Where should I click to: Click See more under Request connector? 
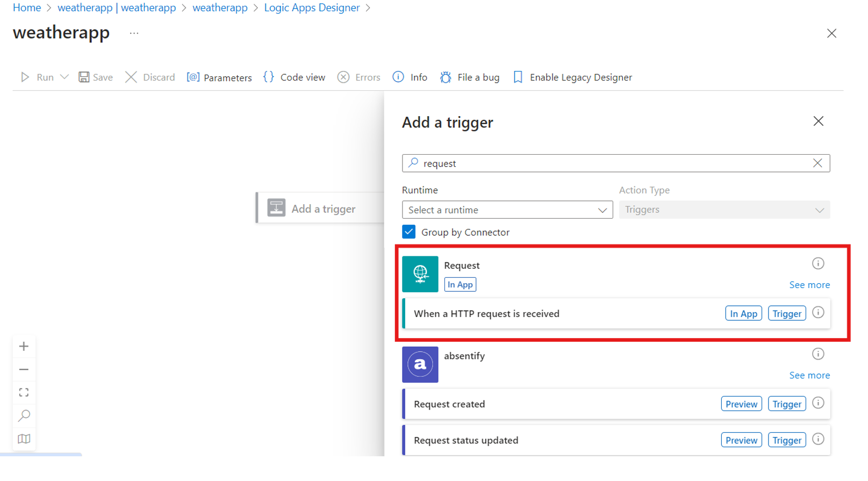point(809,285)
